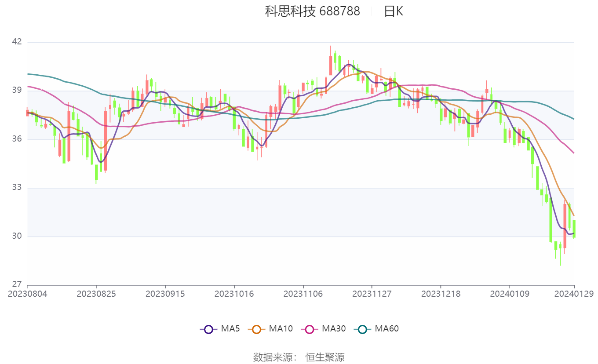Toggle the MA60 legend marker
The height and width of the screenshot is (364, 598).
[x=362, y=329]
